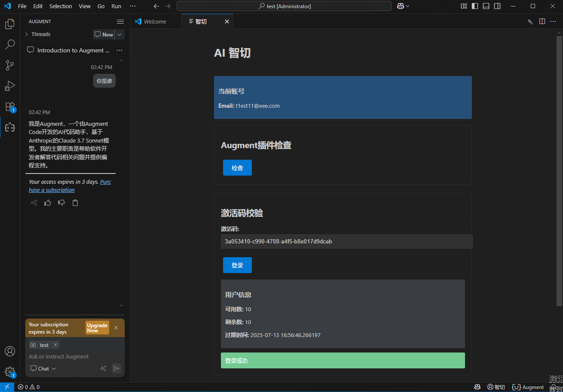The width and height of the screenshot is (563, 392).
Task: Dismiss the subscription expiry banner
Action: coord(116,328)
